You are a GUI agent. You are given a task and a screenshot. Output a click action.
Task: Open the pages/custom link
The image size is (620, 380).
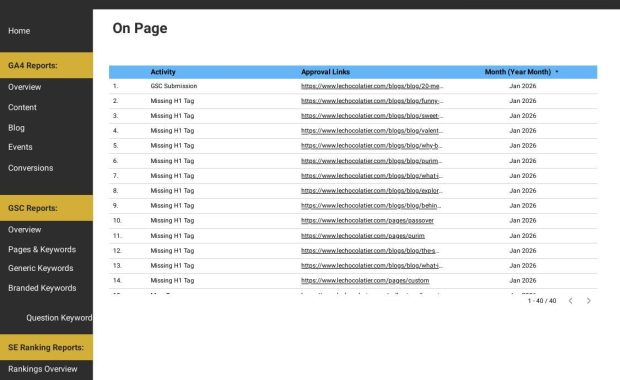click(365, 281)
